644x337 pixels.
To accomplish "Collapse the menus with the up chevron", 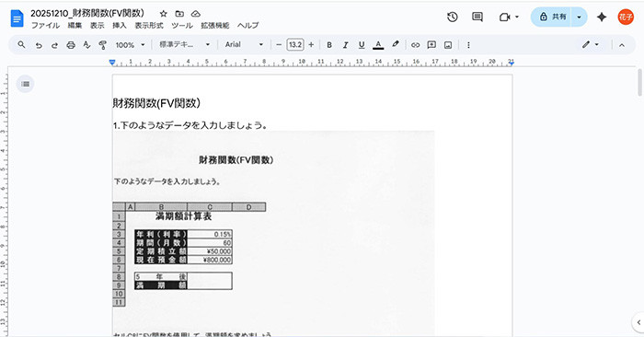I will [622, 45].
